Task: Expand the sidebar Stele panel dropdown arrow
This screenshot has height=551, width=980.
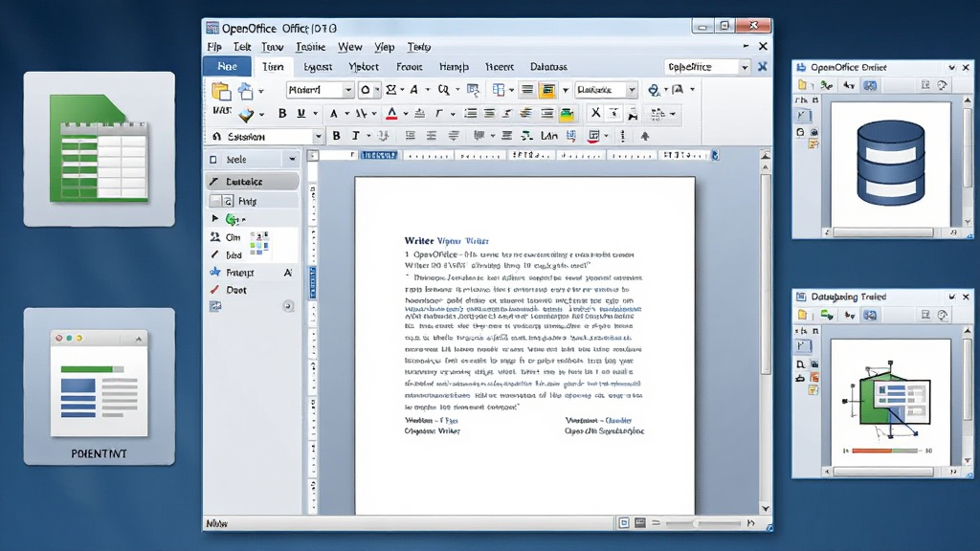Action: [292, 160]
